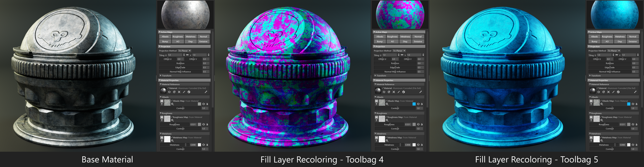The image size is (644, 167).
Task: Click the Albedo map magnifier icon in Base Material panel
Action: pos(172,104)
